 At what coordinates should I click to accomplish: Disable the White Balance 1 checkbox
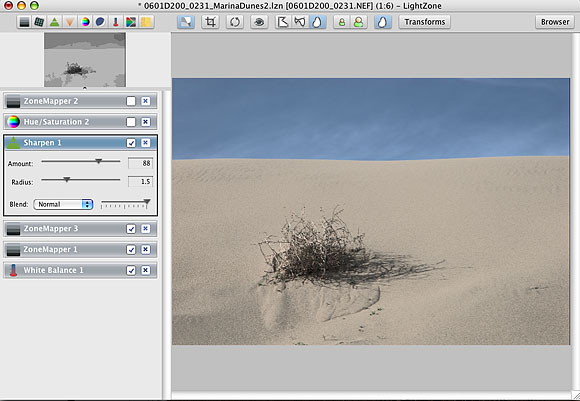pyautogui.click(x=131, y=270)
